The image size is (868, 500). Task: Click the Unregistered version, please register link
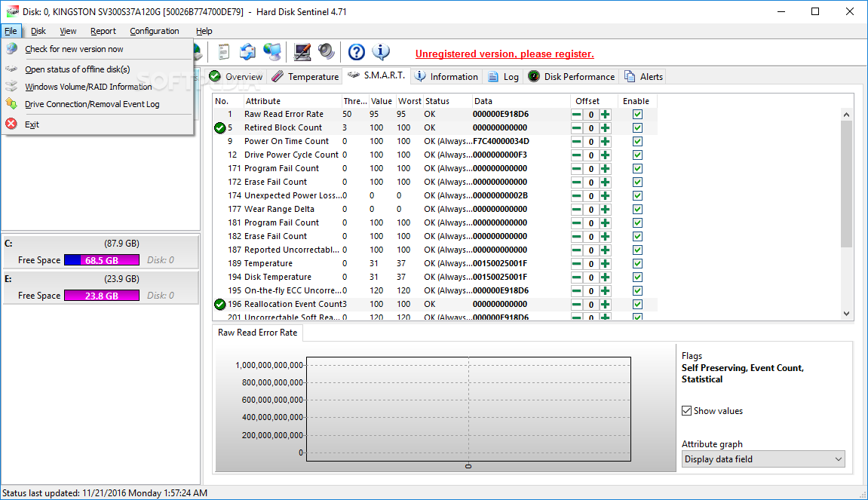click(x=505, y=54)
